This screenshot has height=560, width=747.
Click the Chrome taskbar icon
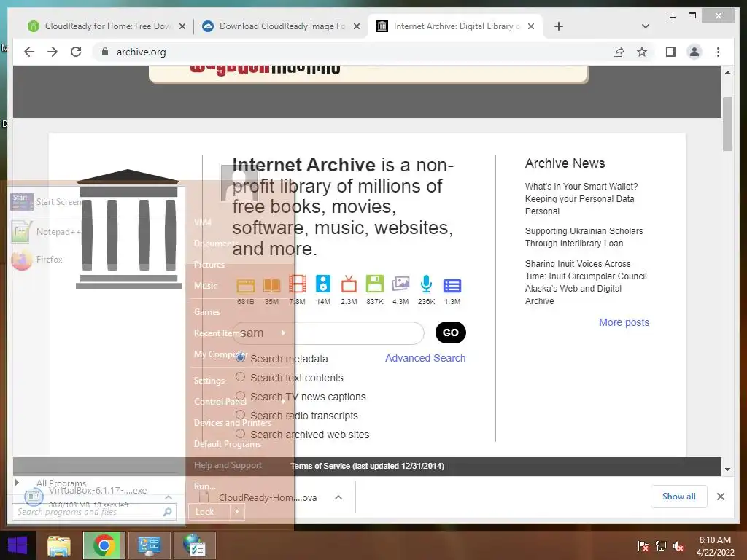tap(104, 545)
